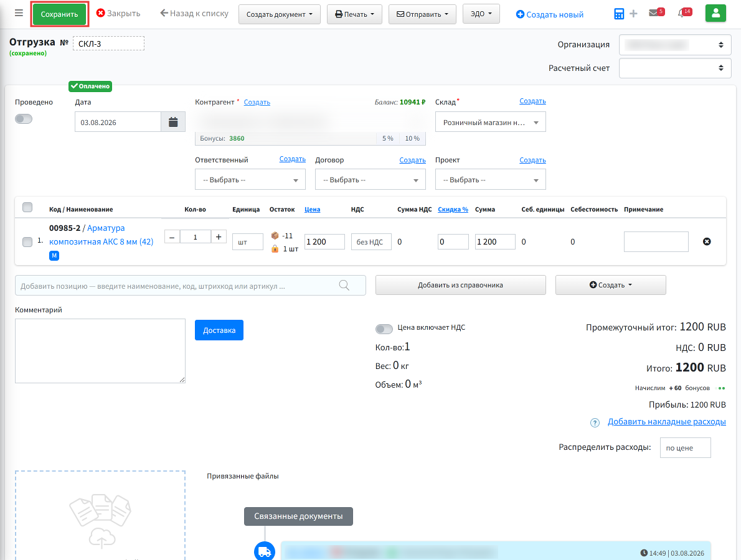Toggle Цена включает НДС switch
741x560 pixels.
(x=384, y=329)
